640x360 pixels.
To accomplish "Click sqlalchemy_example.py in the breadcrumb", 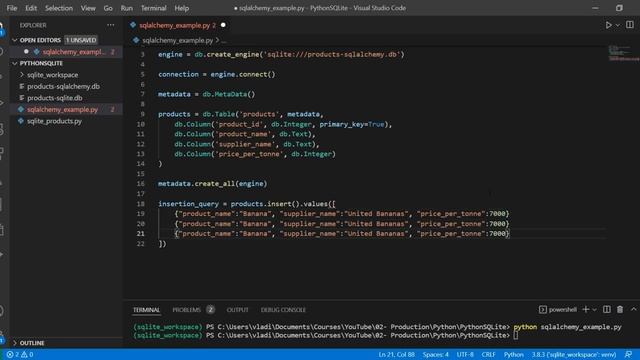I will coord(178,40).
